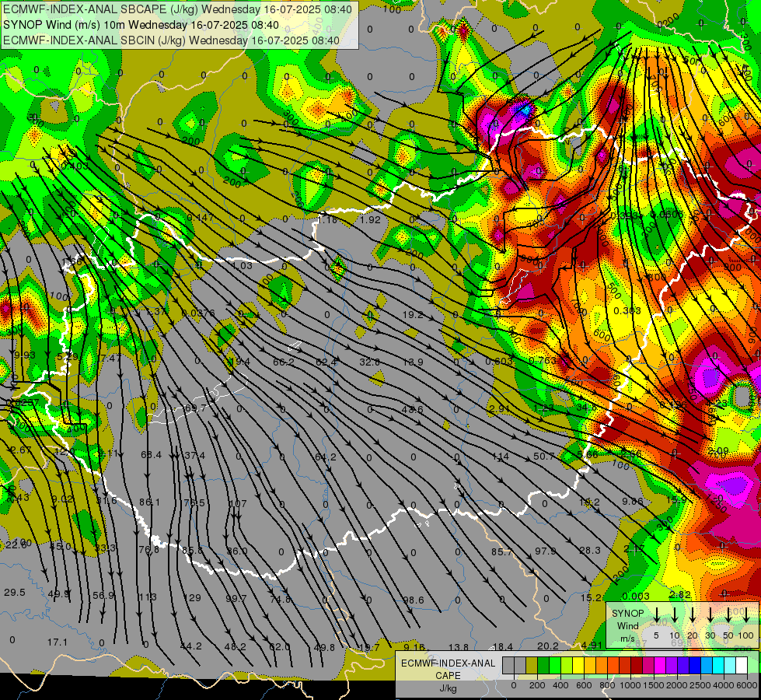Click 'ECMWF-INDEX-ANAL CAPE' legend label
761x700 pixels.
(448, 669)
